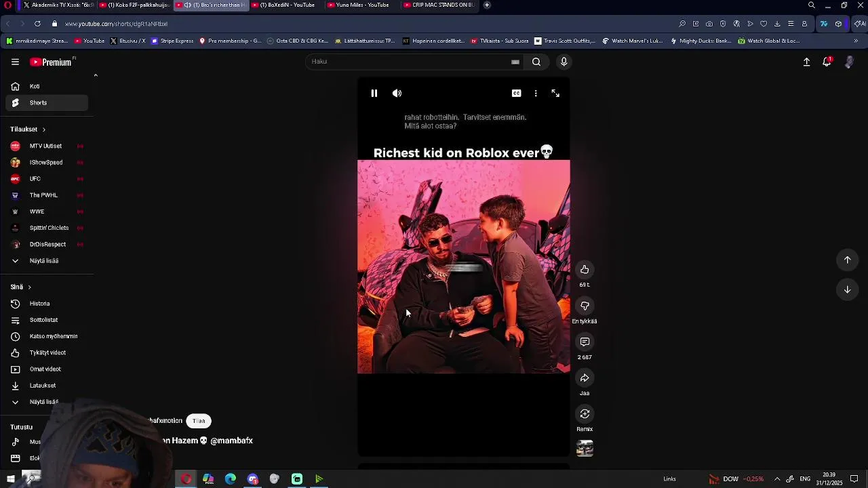Screen dimensions: 868x488
Task: Open the Shorts three-dot more options menu
Action: click(536, 94)
